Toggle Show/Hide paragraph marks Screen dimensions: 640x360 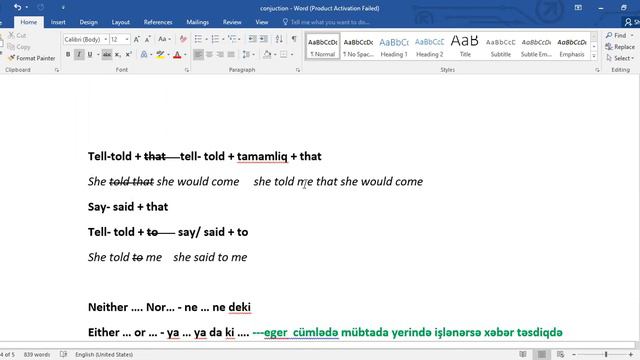tap(294, 39)
